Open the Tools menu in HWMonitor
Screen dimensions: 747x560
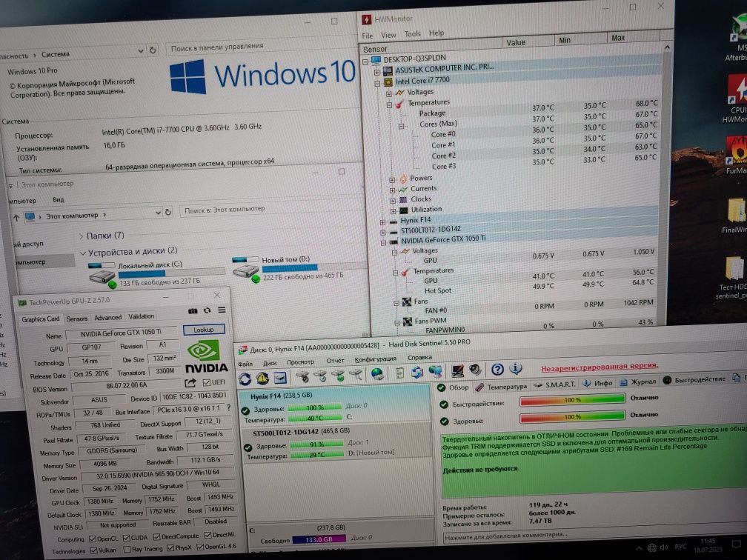[x=412, y=34]
